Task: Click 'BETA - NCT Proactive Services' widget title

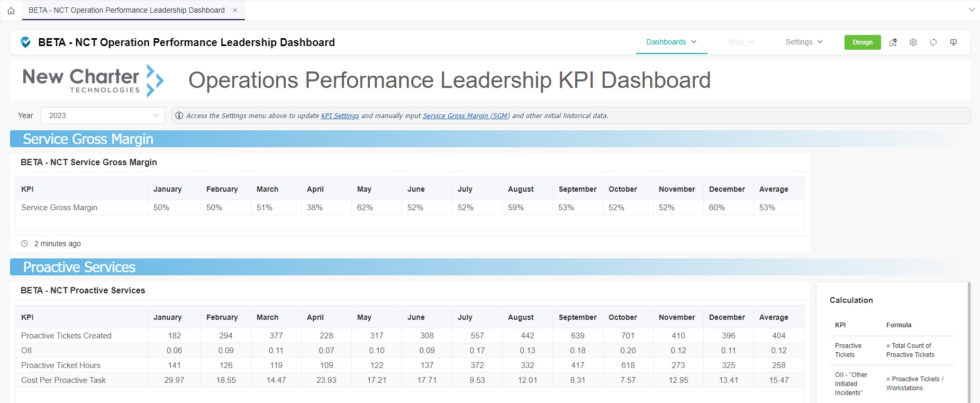Action: 83,290
